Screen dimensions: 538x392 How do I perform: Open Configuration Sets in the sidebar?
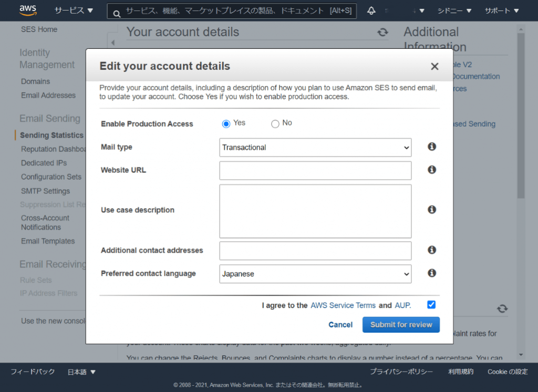(51, 177)
